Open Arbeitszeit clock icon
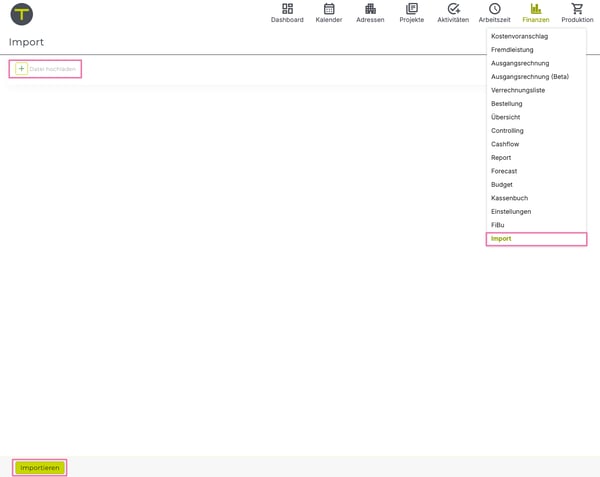The width and height of the screenshot is (600, 477). point(495,9)
